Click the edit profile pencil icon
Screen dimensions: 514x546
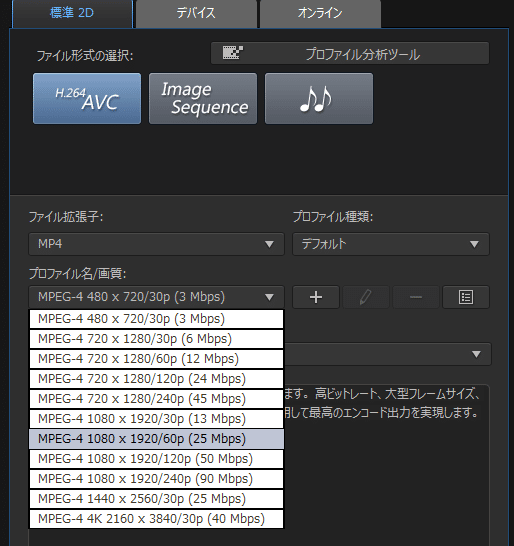(x=366, y=297)
